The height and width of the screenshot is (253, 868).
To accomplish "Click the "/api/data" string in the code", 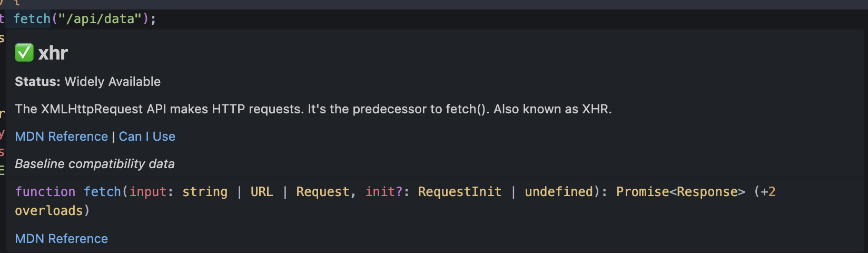I will click(100, 19).
